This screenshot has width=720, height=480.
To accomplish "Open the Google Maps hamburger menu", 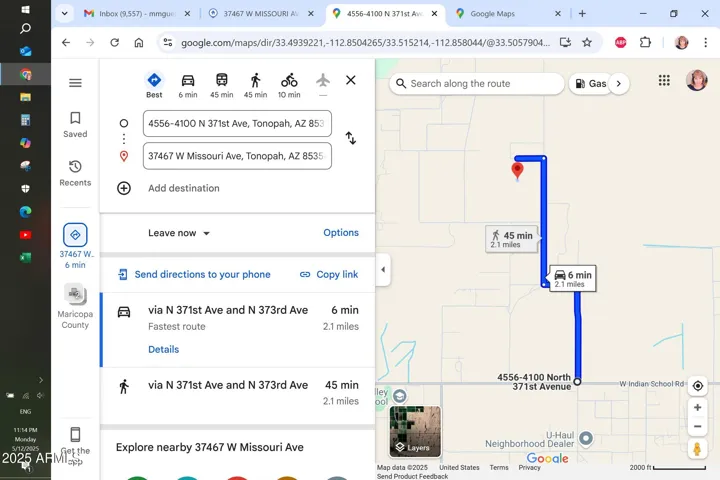I will (75, 83).
